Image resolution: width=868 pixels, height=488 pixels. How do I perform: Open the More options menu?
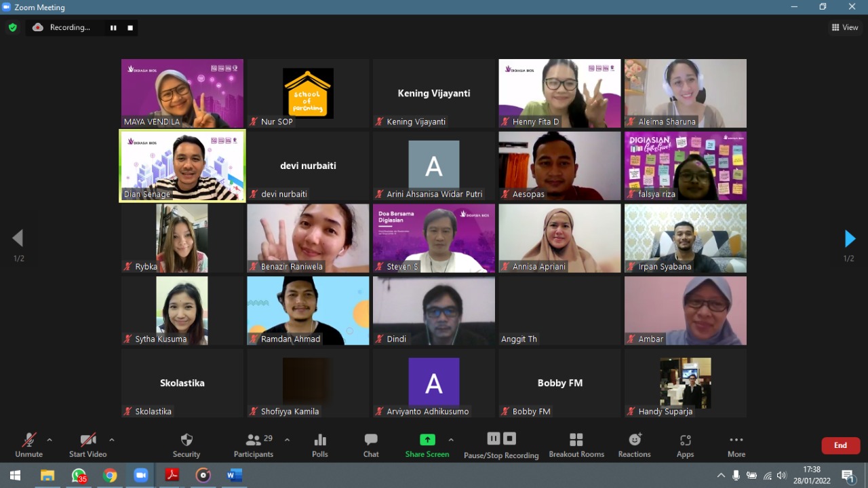click(736, 445)
